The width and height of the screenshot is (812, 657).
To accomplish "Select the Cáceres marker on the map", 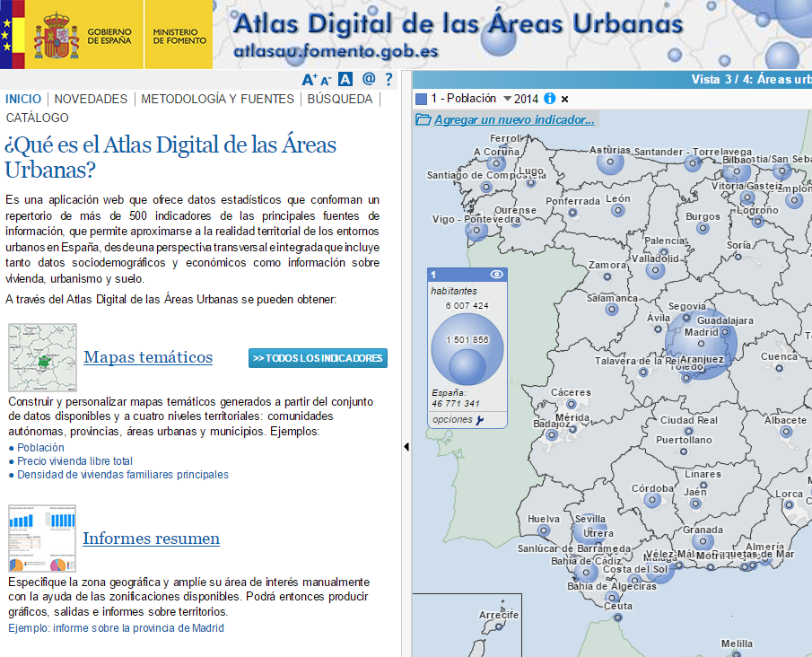I will coord(572,404).
